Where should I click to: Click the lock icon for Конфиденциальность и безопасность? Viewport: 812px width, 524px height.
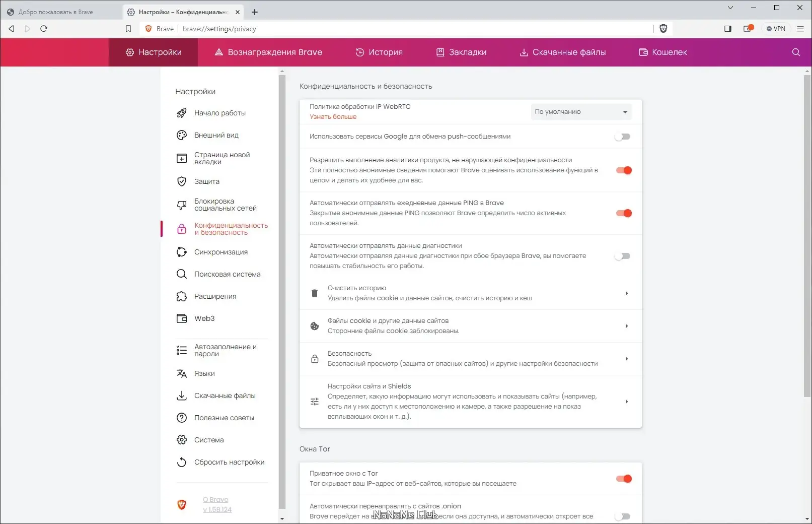(x=182, y=229)
